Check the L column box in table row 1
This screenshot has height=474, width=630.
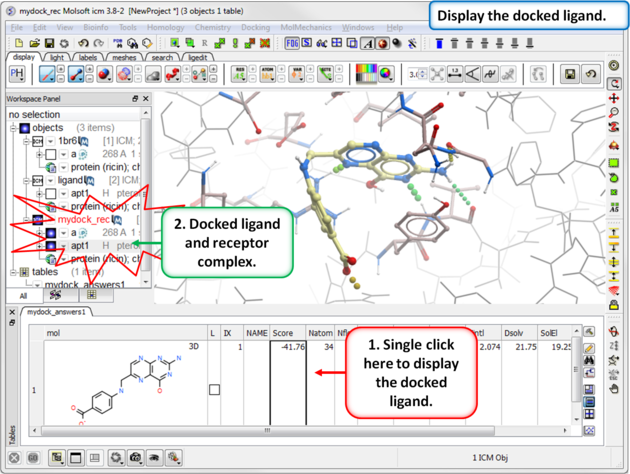213,389
